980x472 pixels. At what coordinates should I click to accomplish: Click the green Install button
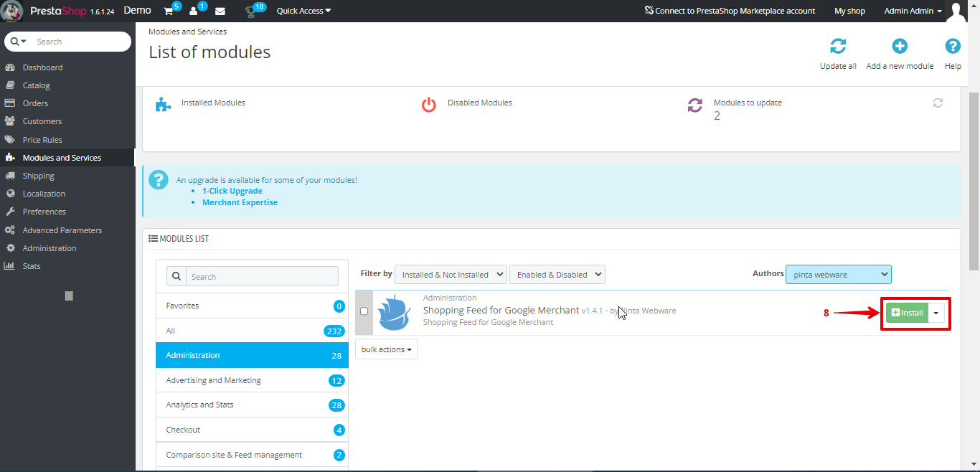pyautogui.click(x=907, y=313)
